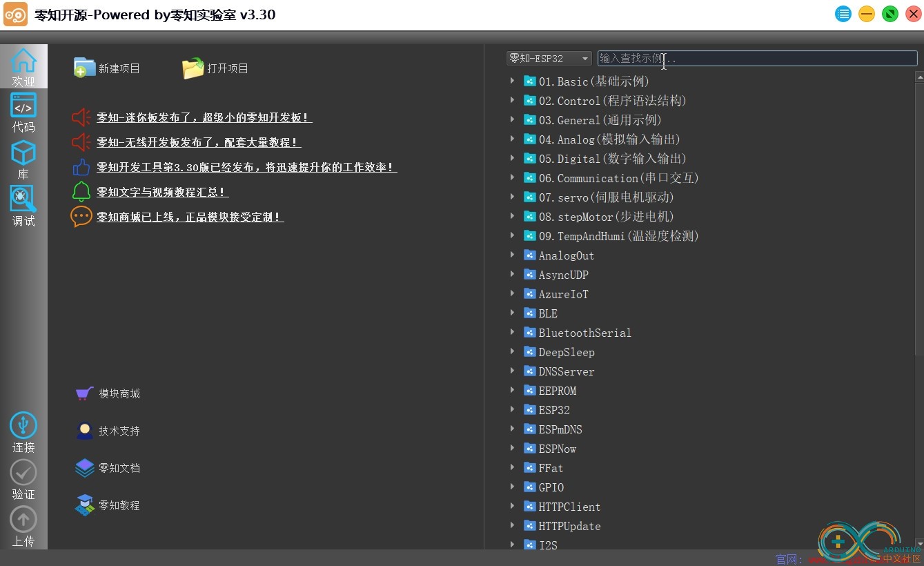Click the 验证 verify checkmark icon
Viewport: 924px width, 566px height.
(23, 472)
